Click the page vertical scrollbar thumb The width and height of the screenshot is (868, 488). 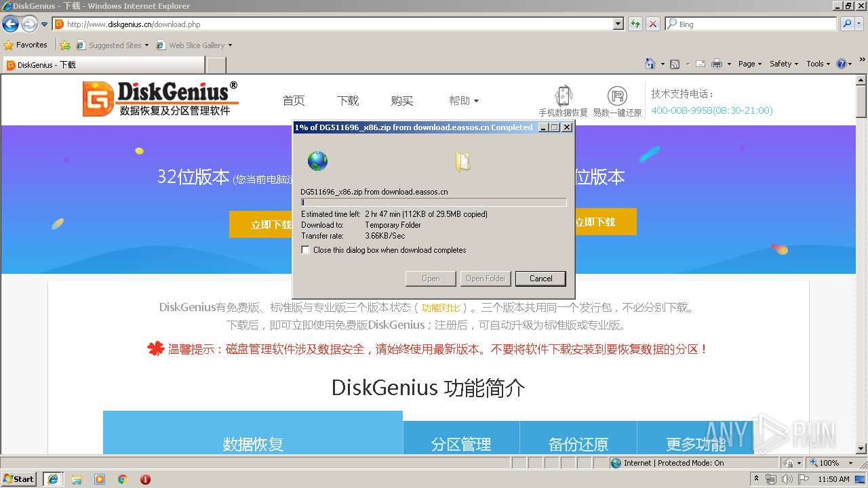coord(861,102)
